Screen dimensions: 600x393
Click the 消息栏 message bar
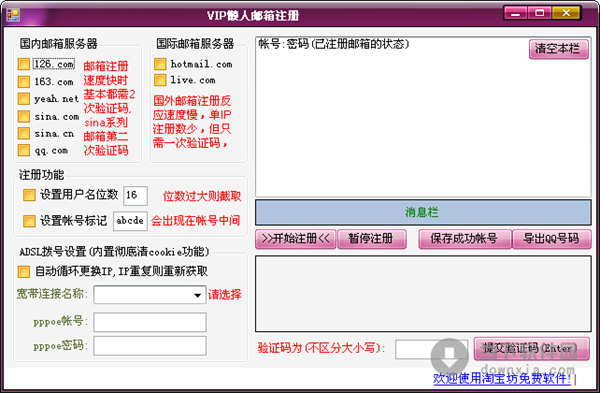[423, 212]
